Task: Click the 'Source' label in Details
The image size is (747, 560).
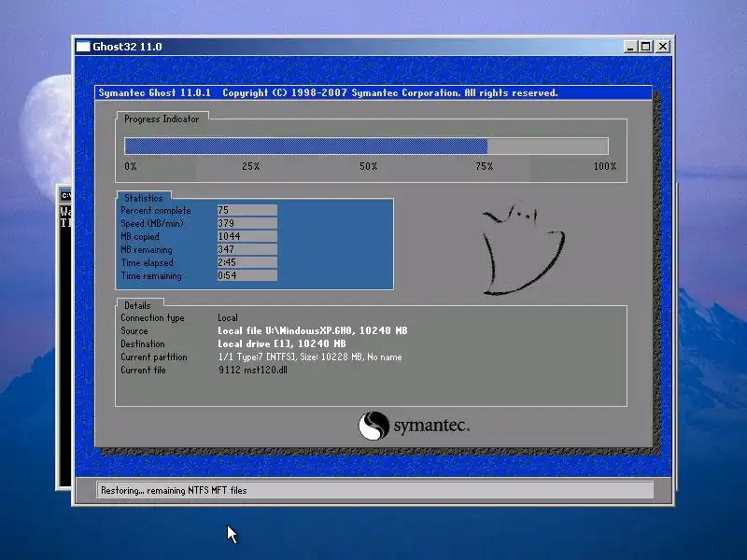Action: pos(134,330)
